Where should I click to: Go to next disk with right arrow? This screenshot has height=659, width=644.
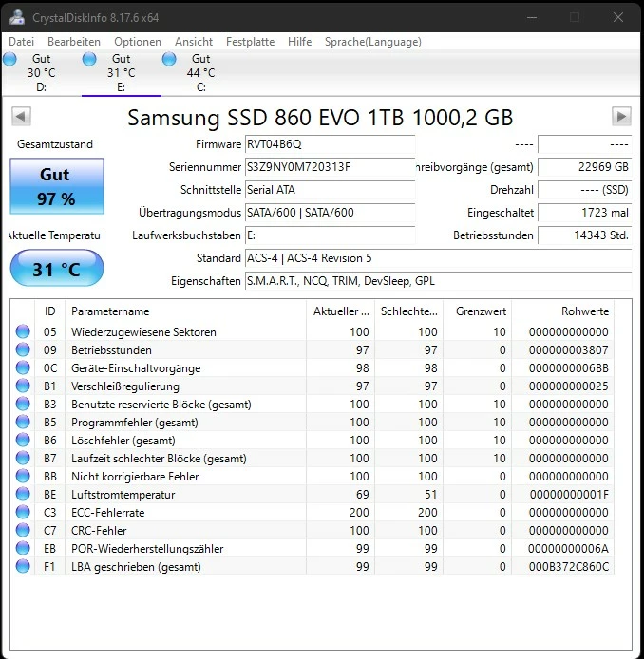click(621, 116)
